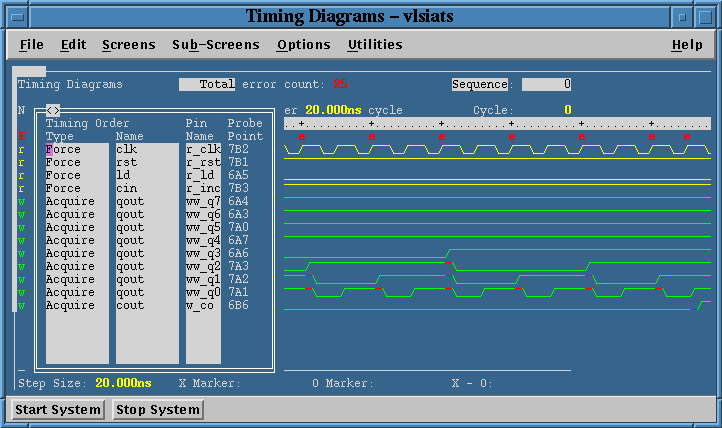This screenshot has width=722, height=428.
Task: Open the Screens menu
Action: click(x=128, y=45)
